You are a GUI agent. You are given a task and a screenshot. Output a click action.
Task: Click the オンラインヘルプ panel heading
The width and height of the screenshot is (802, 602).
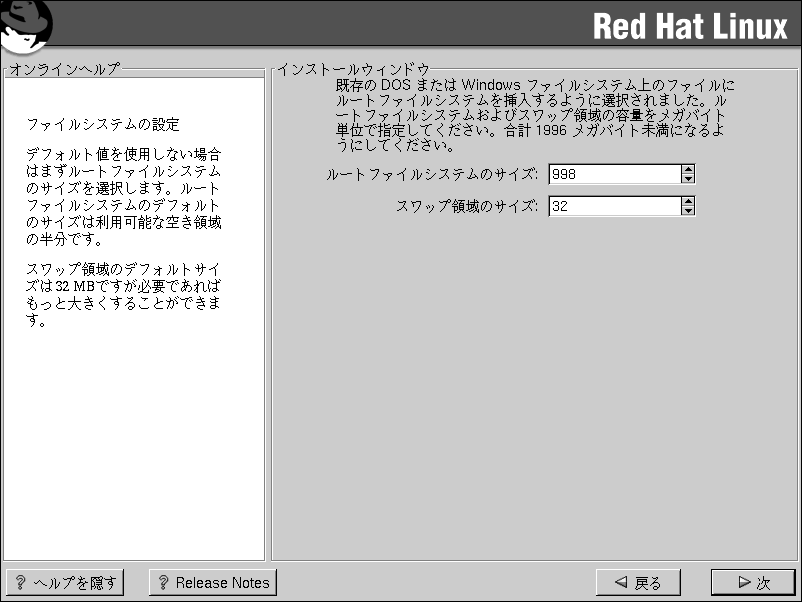tap(64, 69)
